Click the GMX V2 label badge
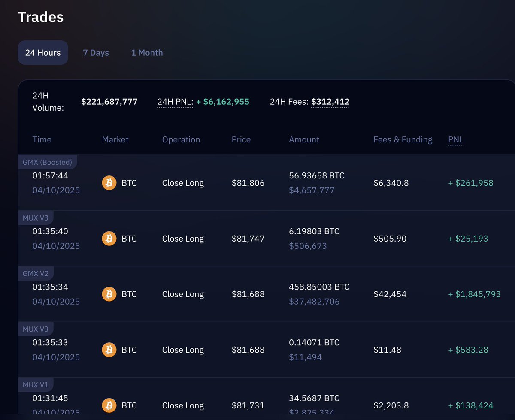Image resolution: width=515 pixels, height=420 pixels. [x=36, y=273]
